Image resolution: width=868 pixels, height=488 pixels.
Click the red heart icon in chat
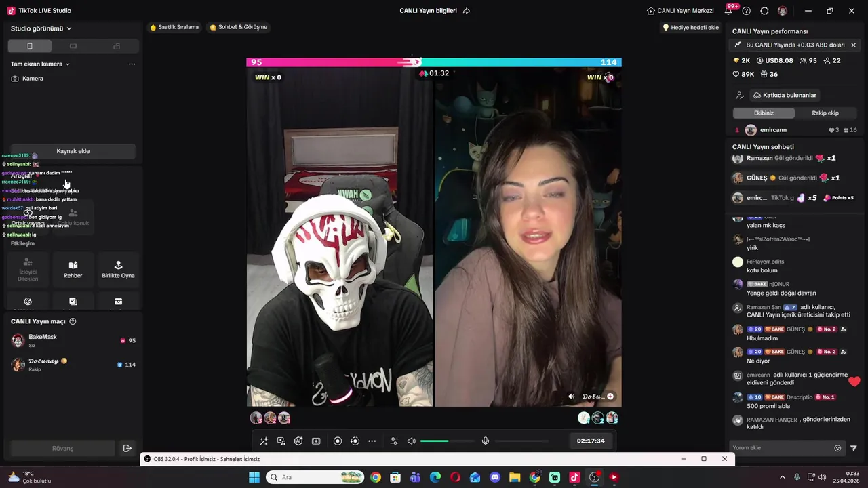pyautogui.click(x=854, y=382)
